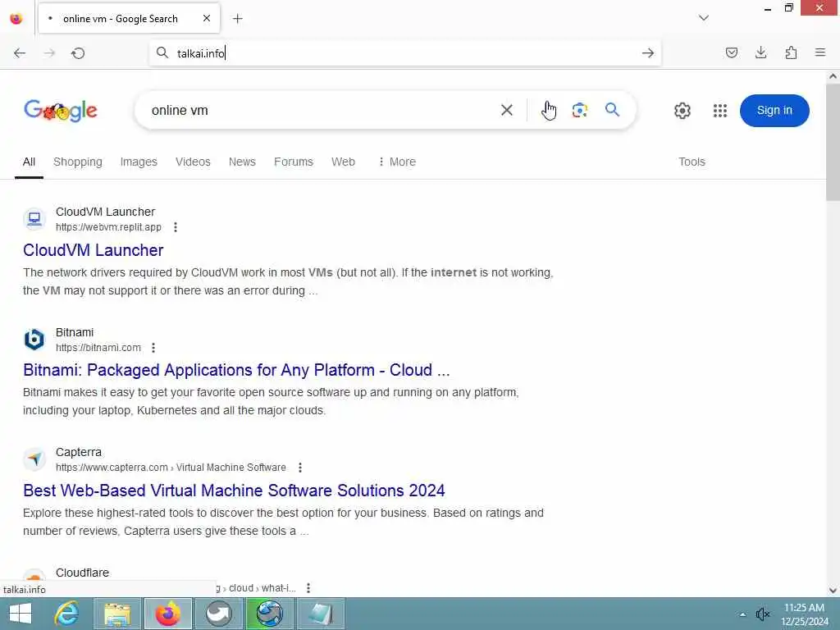Click the Firefox back arrow button
Viewport: 840px width, 630px height.
(20, 53)
